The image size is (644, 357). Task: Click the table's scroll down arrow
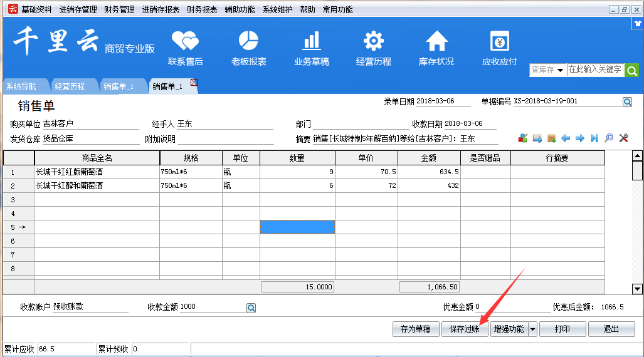click(637, 289)
